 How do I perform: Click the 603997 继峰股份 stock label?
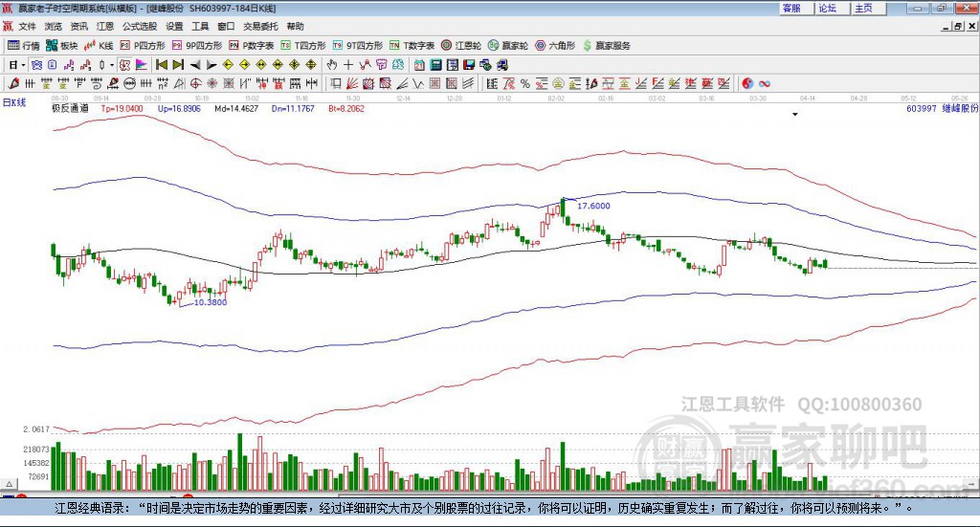[942, 109]
